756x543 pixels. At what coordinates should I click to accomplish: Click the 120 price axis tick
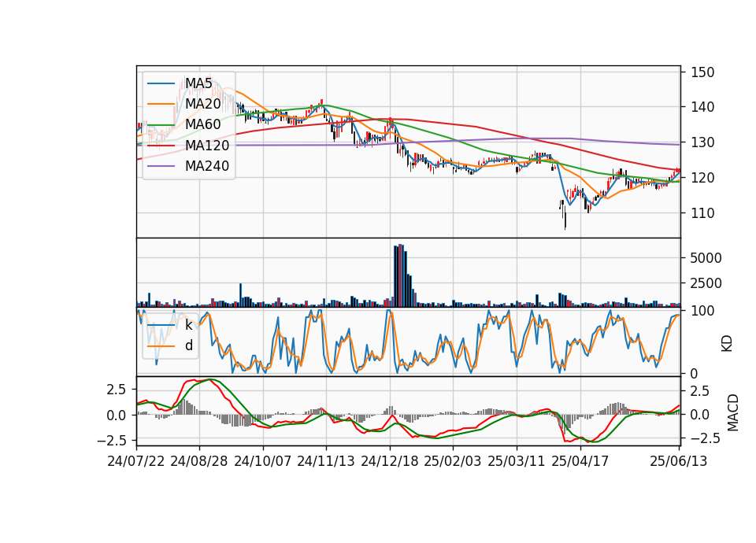tap(702, 178)
